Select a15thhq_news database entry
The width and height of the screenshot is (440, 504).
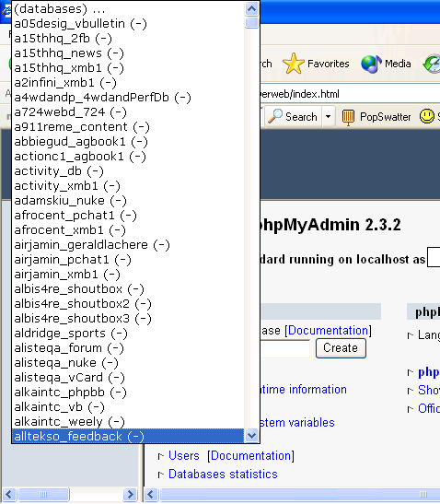pos(128,53)
